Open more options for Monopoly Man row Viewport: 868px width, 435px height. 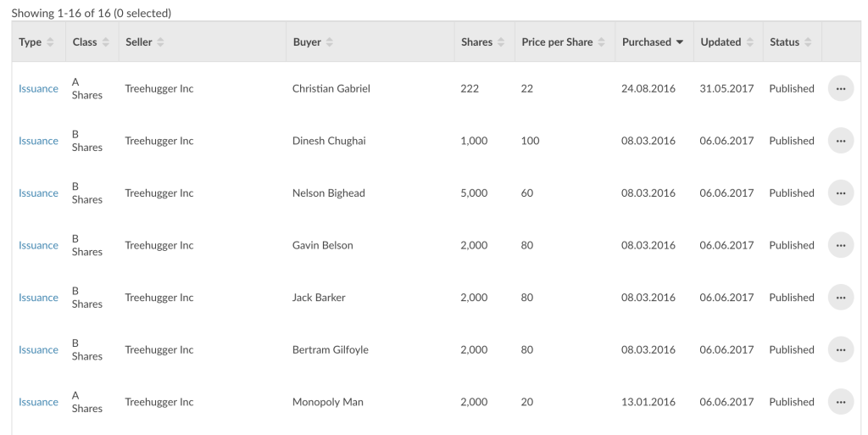[840, 402]
